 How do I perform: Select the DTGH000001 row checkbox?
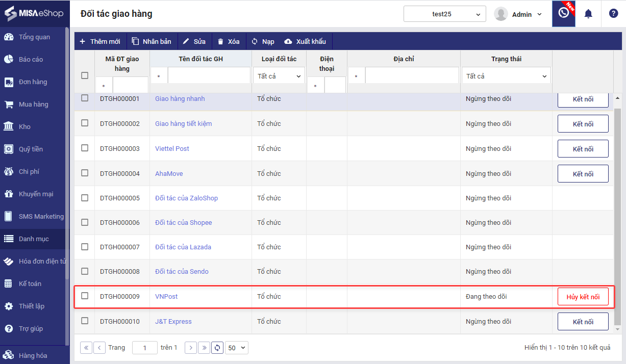(x=85, y=98)
